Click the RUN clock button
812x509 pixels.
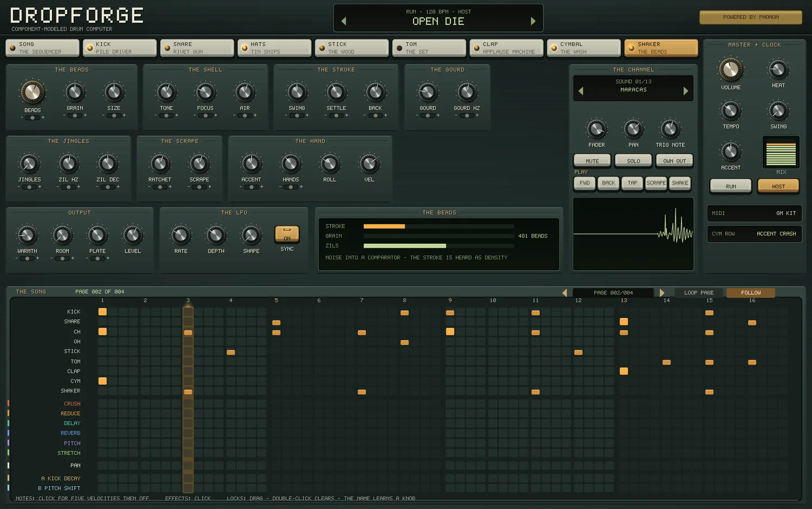coord(731,186)
